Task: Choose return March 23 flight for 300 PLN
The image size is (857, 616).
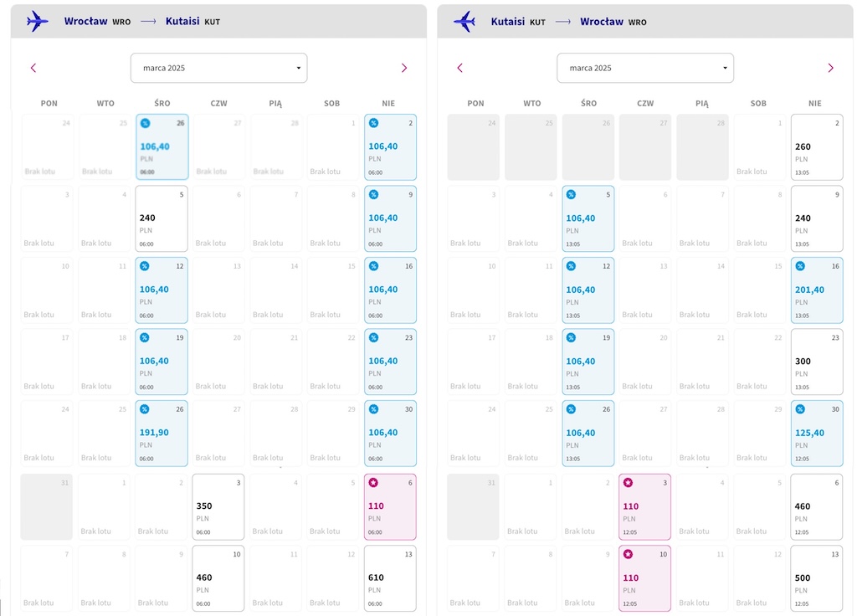Action: tap(817, 362)
